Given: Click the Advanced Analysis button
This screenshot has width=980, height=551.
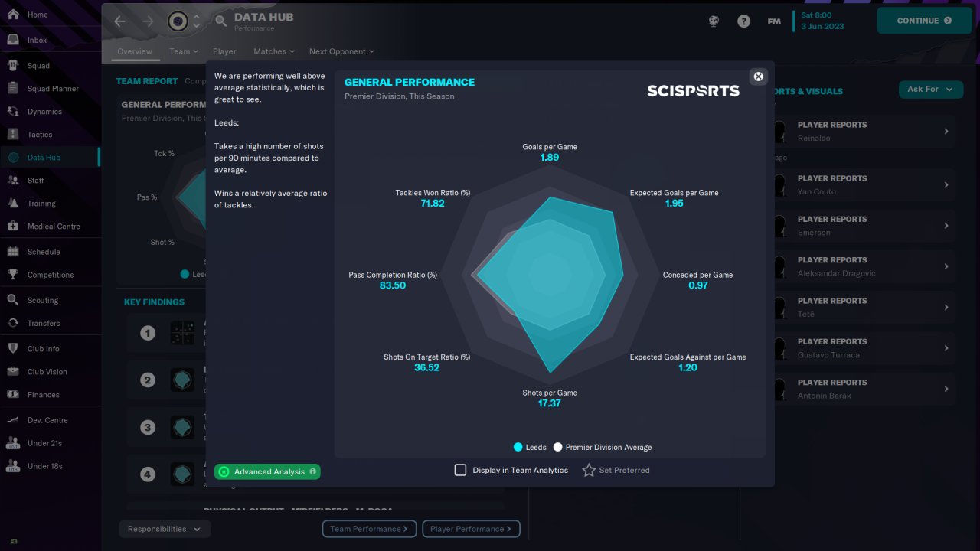Looking at the screenshot, I should pos(267,472).
